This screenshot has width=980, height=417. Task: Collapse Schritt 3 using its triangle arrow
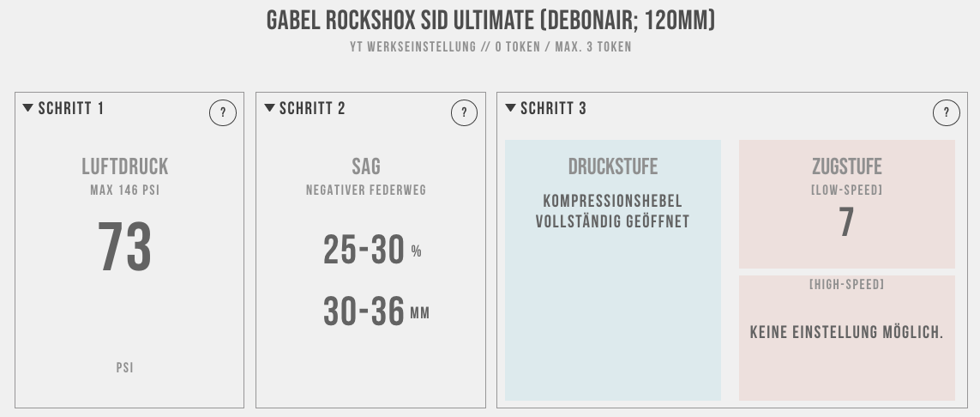[x=510, y=107]
